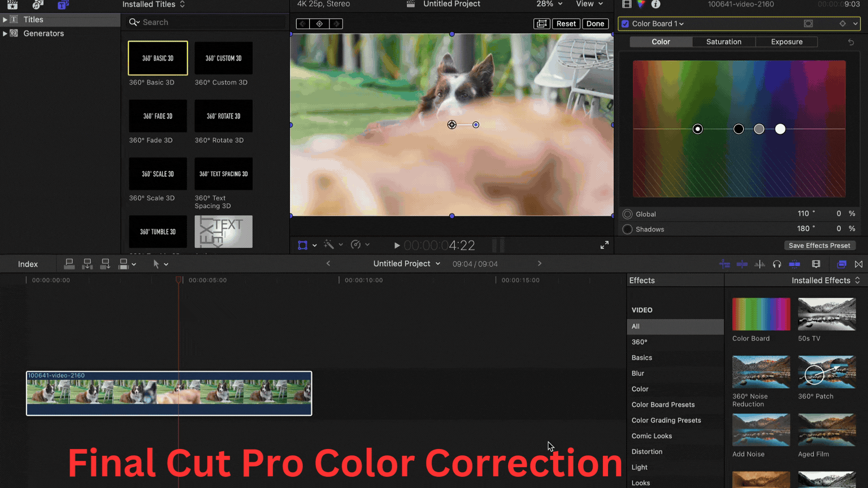Viewport: 868px width, 488px height.
Task: Choose the Select arrow tool
Action: click(x=156, y=264)
